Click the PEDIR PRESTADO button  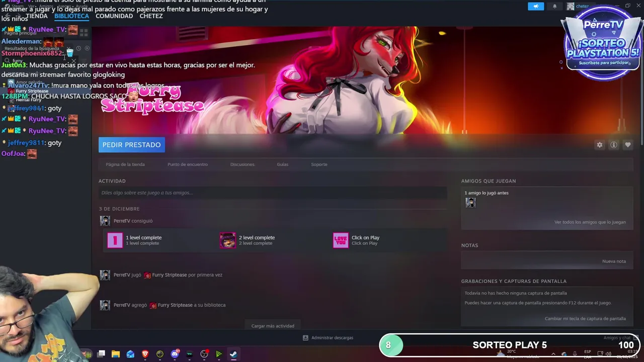click(x=132, y=145)
